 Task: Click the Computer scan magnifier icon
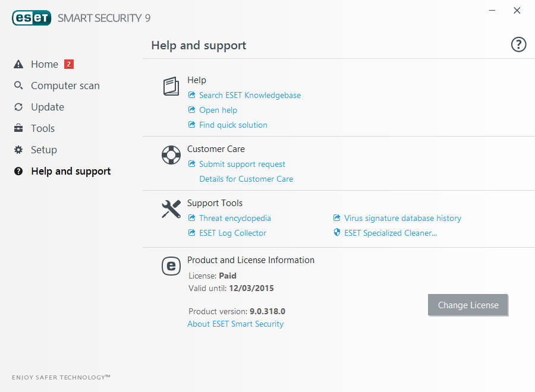click(18, 86)
